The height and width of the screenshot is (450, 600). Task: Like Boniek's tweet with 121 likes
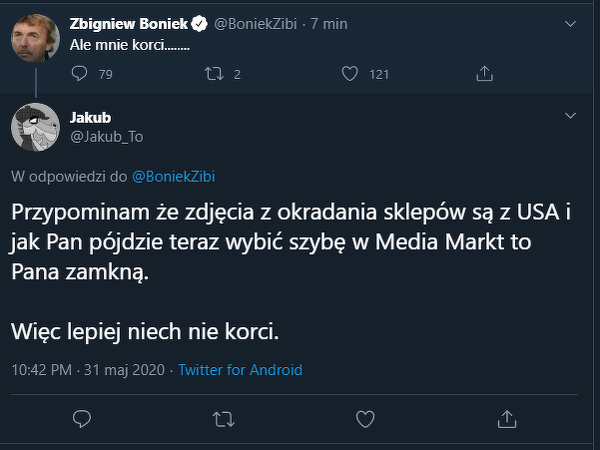(x=350, y=73)
